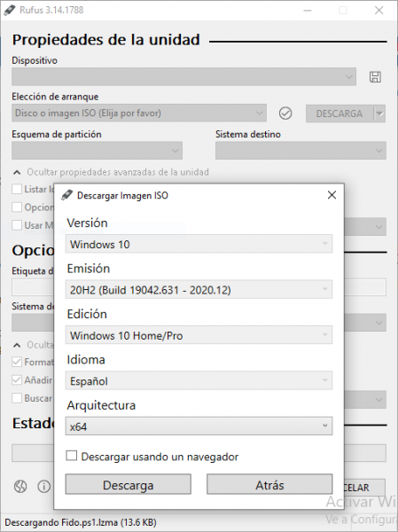The width and height of the screenshot is (398, 532).
Task: Open the Idioma Español dropdown
Action: click(199, 380)
